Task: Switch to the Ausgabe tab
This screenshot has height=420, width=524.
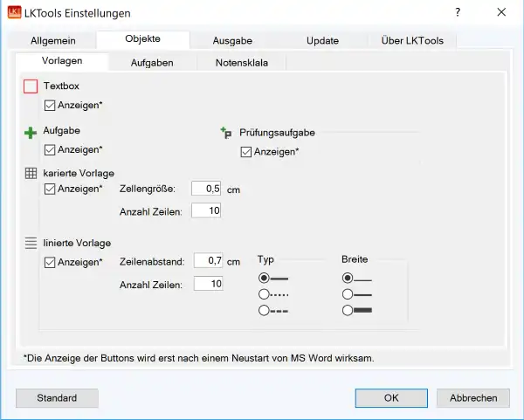Action: point(232,41)
